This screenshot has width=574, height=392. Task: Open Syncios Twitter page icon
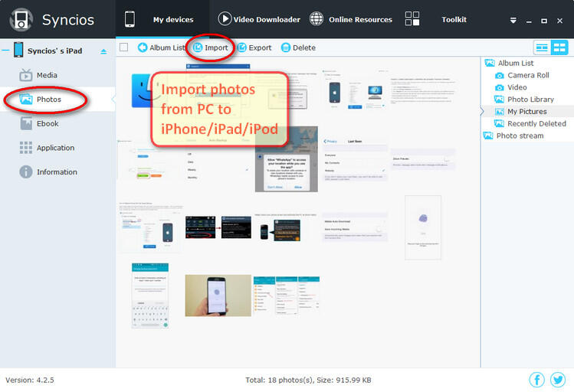558,380
